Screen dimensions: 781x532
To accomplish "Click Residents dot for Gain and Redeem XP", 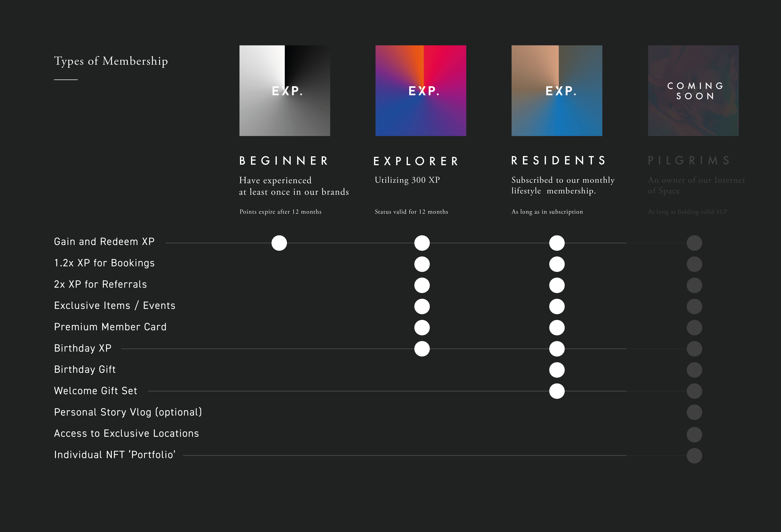I will (x=557, y=243).
